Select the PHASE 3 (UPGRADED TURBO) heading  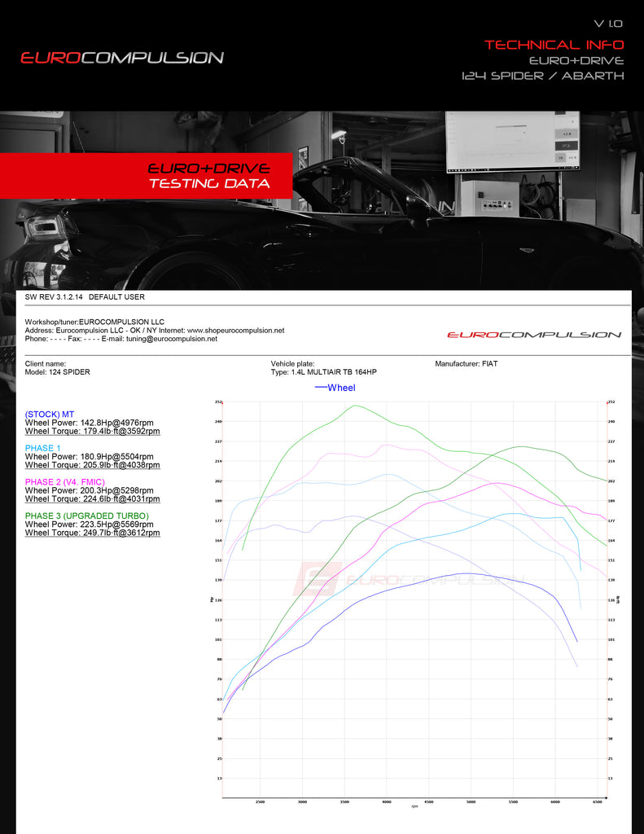[x=87, y=516]
